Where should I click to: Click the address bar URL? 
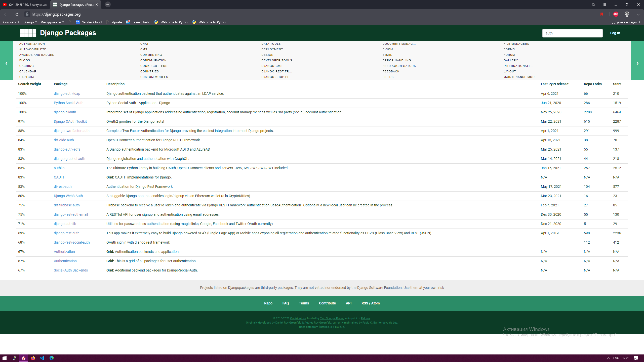tap(56, 14)
